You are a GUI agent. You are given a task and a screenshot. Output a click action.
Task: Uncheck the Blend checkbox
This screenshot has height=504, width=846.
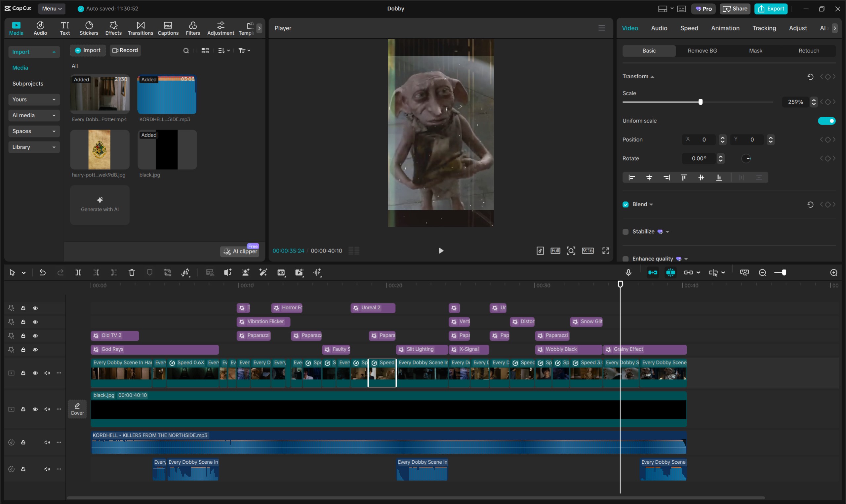point(625,205)
